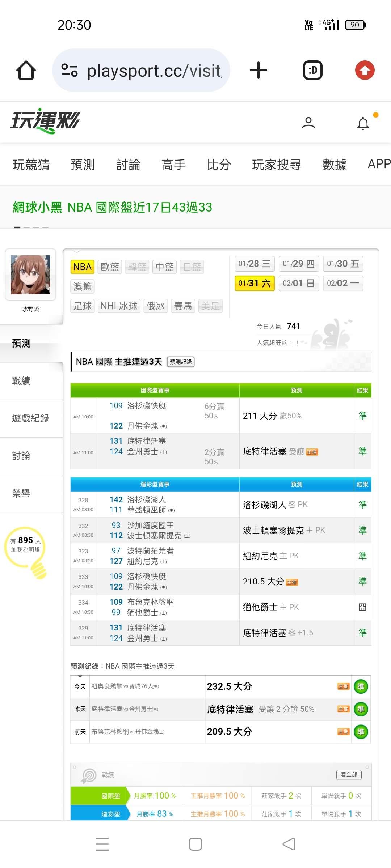
Task: Tap the 水野愛 avatar thumbnail
Action: click(x=30, y=275)
